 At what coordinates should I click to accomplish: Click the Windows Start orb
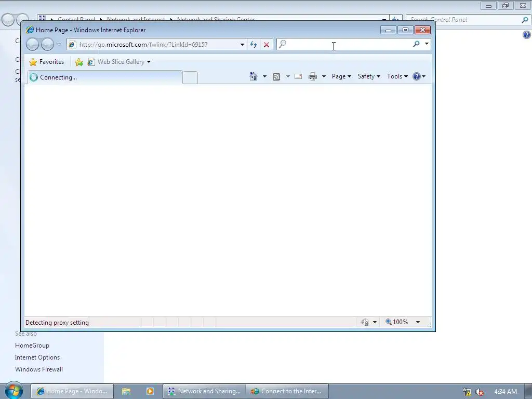(x=14, y=391)
